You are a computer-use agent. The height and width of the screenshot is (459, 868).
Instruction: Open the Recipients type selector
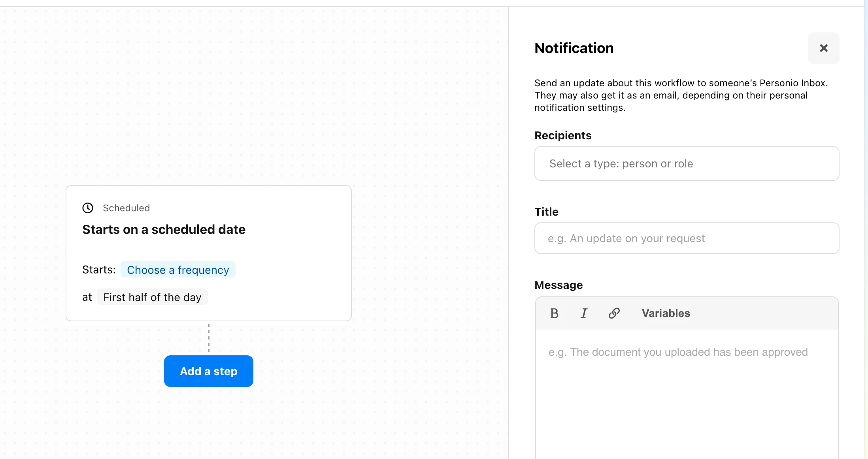coord(687,164)
